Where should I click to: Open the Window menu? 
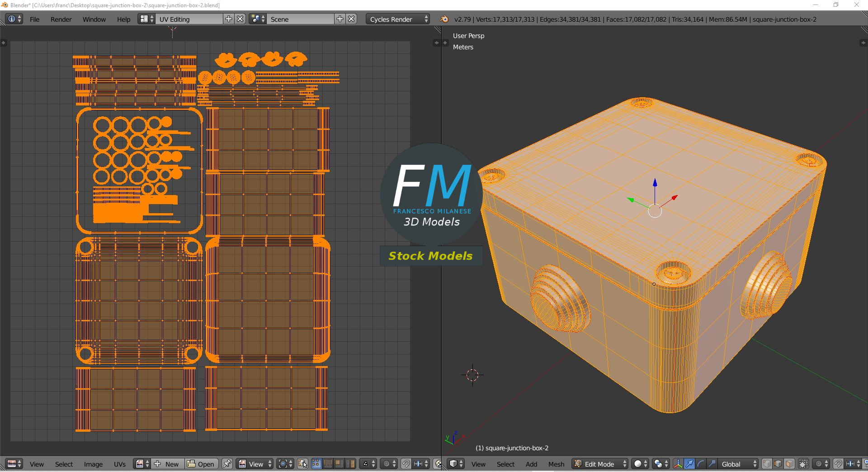(x=94, y=19)
